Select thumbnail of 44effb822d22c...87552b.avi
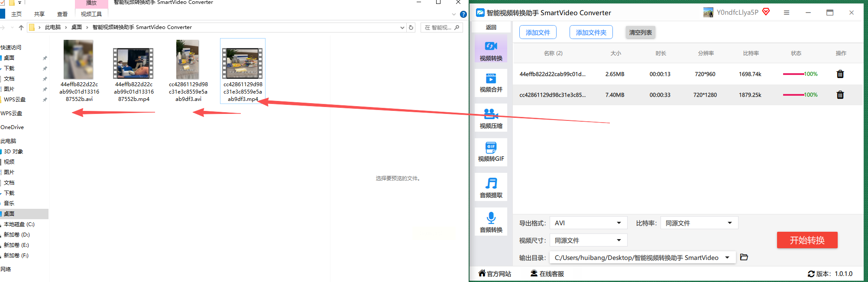Screen dimensions: 868x282 click(x=79, y=60)
